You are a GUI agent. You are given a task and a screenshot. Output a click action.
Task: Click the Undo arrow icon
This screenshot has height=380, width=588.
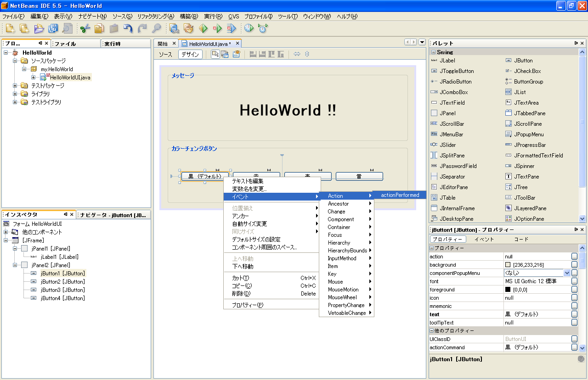128,28
